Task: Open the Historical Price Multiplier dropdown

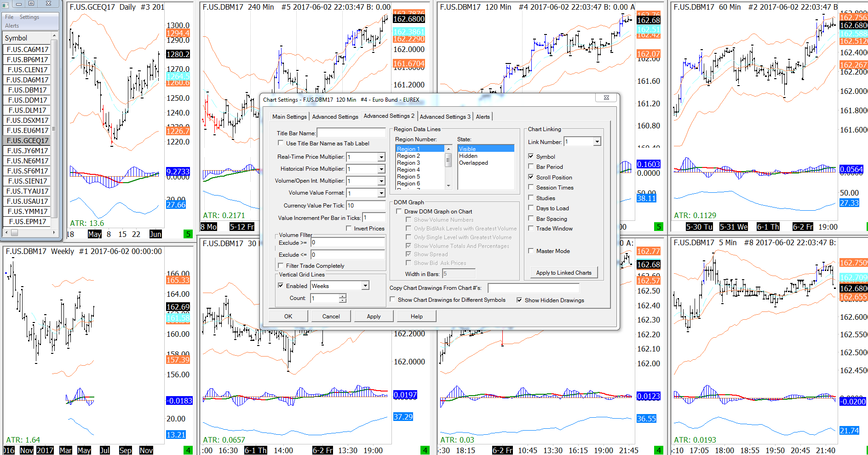Action: (381, 169)
